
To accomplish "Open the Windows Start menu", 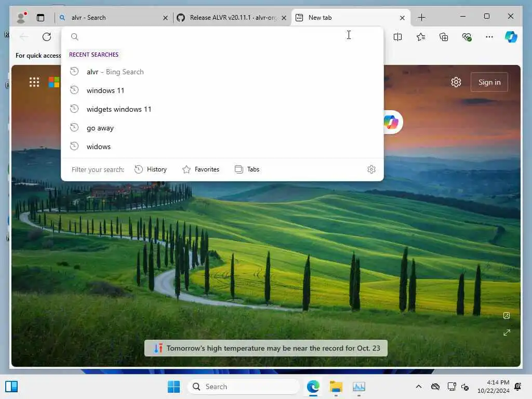I will (174, 387).
